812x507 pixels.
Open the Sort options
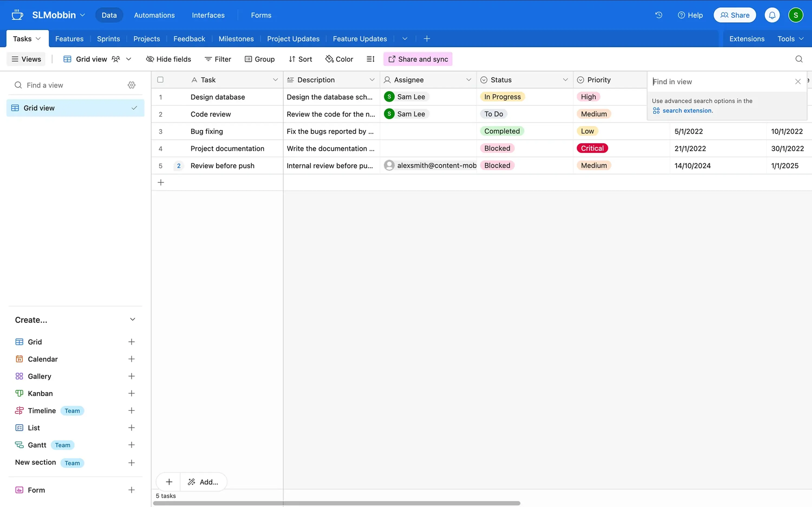(300, 59)
